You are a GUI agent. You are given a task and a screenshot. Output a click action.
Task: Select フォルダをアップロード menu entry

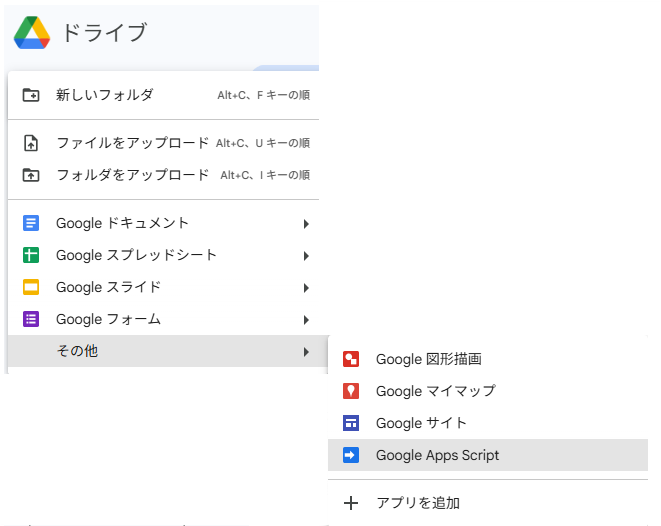[164, 175]
